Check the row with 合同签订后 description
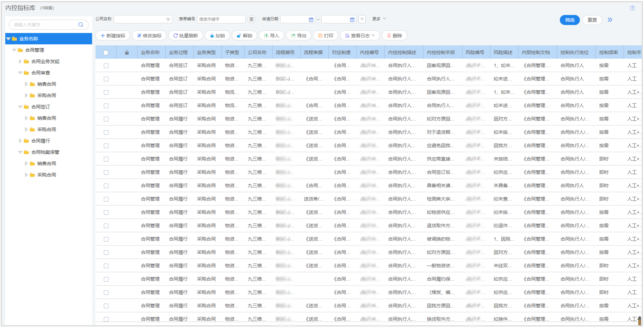 pos(106,172)
